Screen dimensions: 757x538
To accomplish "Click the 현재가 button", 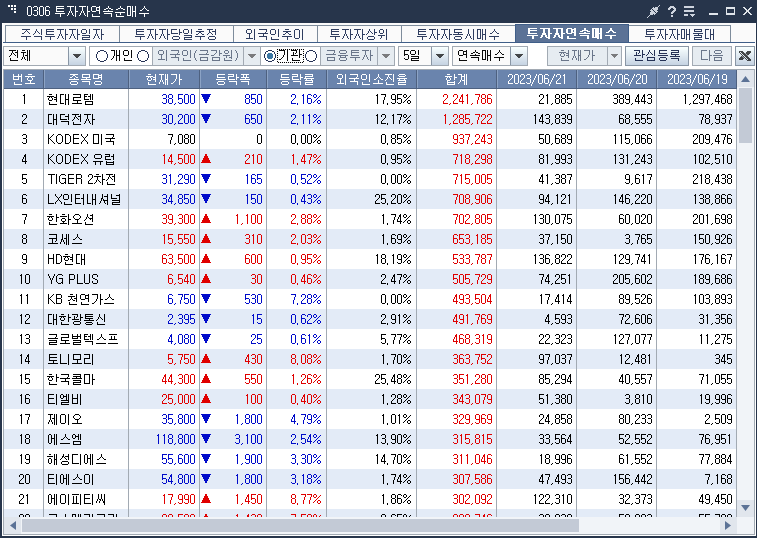I will [x=577, y=56].
